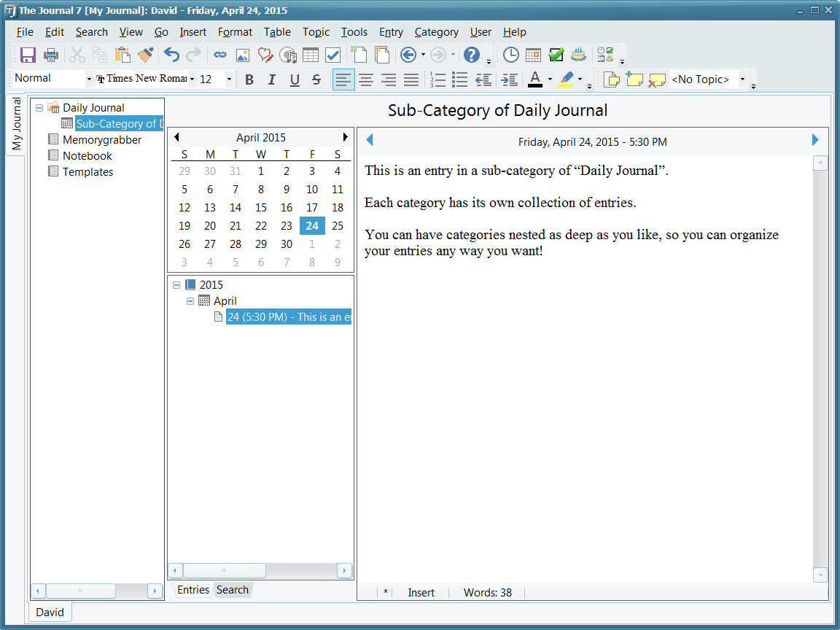
Task: Click the Save floppy disk icon
Action: pyautogui.click(x=28, y=55)
